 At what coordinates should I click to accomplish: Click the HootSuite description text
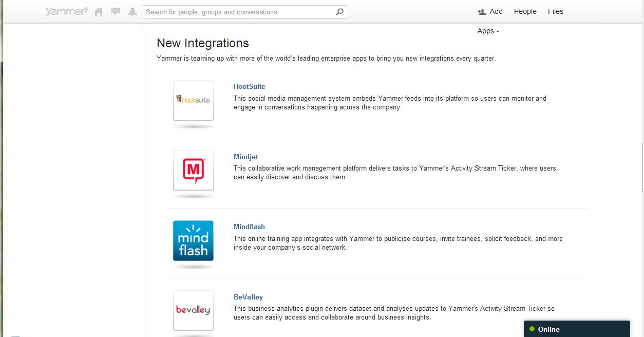click(390, 103)
